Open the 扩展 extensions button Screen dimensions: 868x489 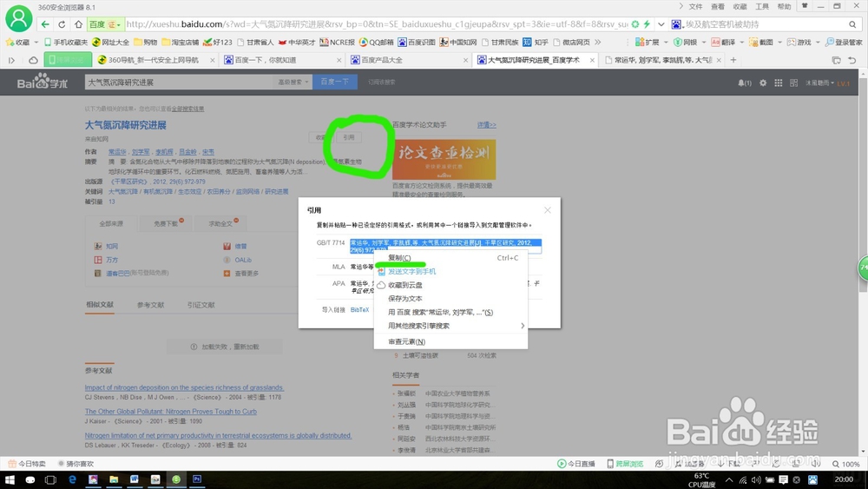648,42
